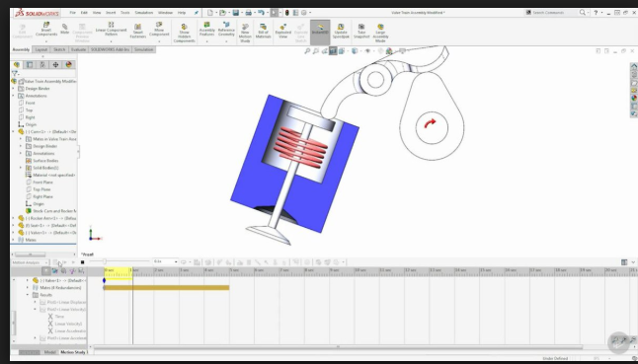Select the Mate tool icon
The width and height of the screenshot is (638, 364).
(65, 29)
